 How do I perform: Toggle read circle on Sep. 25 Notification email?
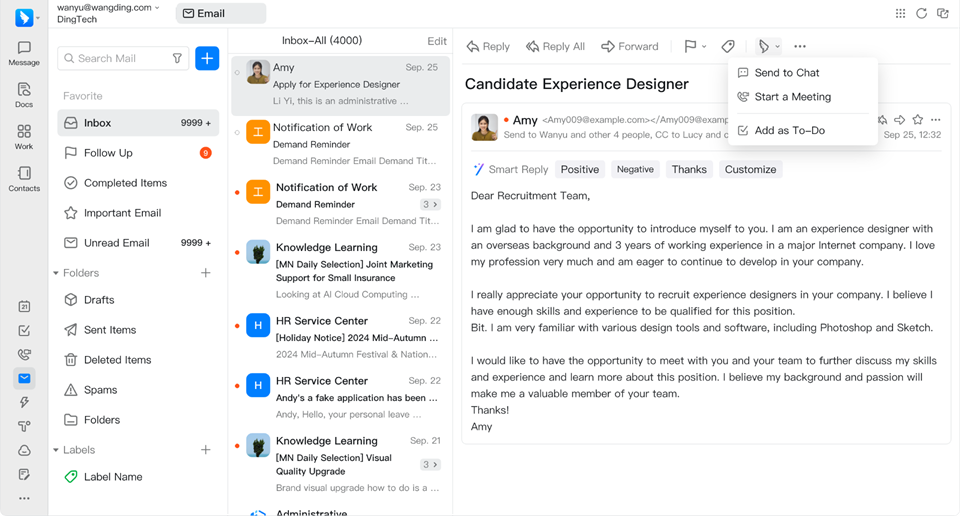[238, 132]
